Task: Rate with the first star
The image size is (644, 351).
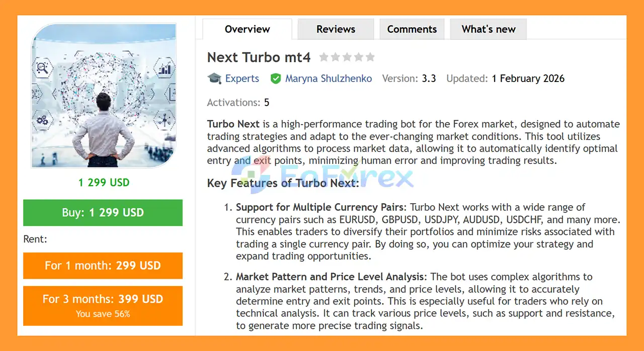Action: [x=324, y=57]
